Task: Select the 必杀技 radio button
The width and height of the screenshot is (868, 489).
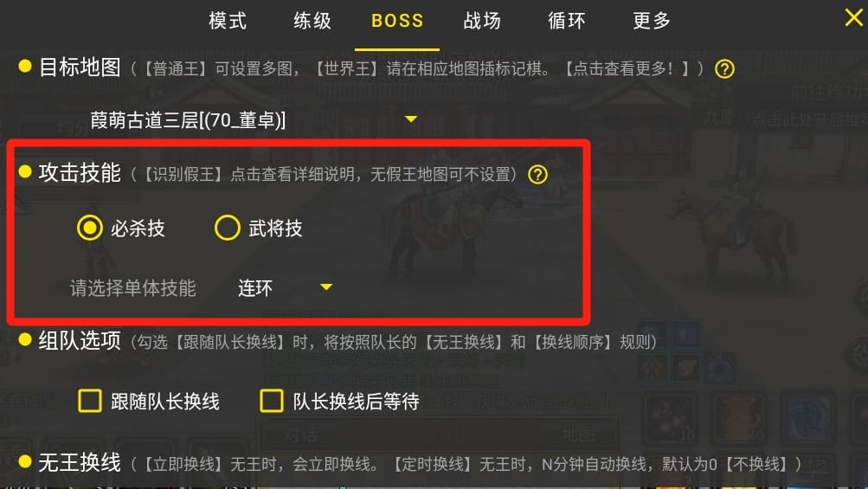Action: pos(90,228)
